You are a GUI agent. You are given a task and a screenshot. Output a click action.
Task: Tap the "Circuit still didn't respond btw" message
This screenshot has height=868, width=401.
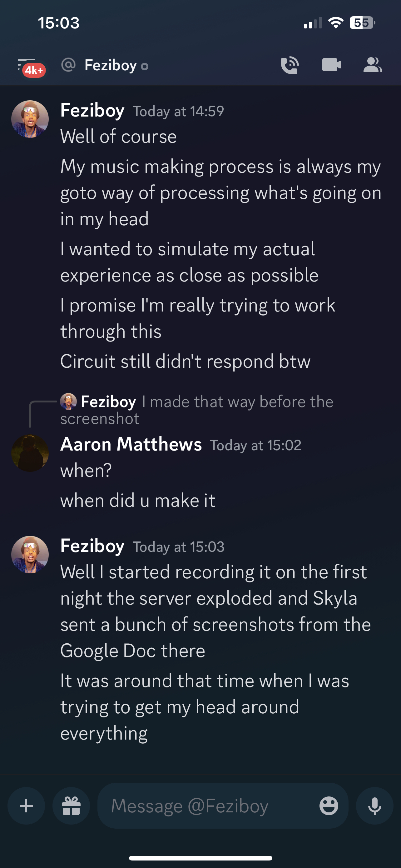coord(185,362)
